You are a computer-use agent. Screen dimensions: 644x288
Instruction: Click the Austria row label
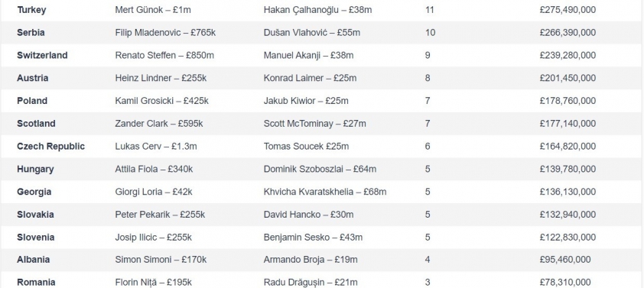coord(32,78)
